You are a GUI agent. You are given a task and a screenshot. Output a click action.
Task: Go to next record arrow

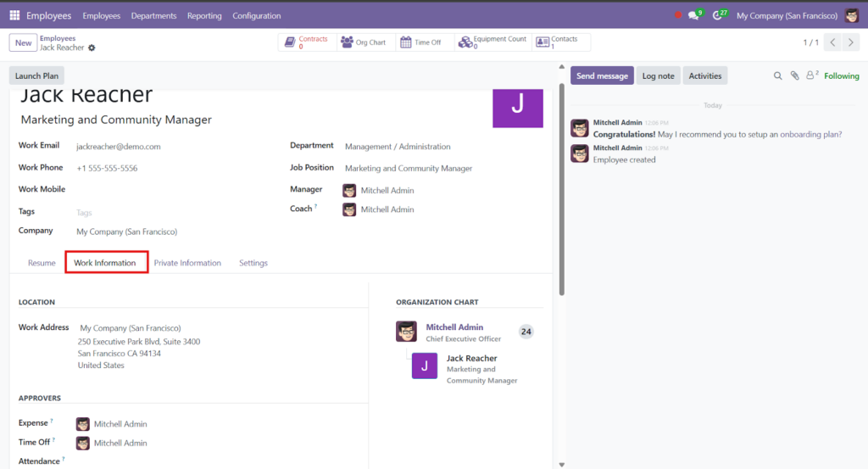pos(851,42)
